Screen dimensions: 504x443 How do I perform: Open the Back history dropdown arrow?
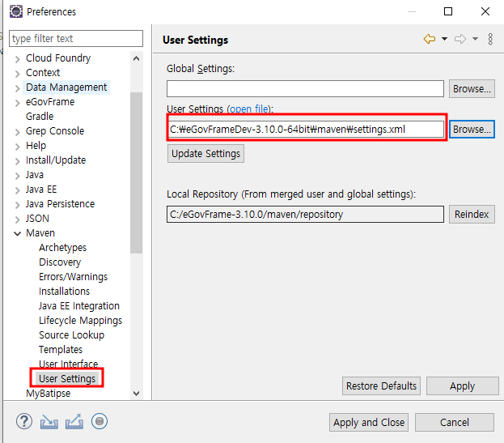click(444, 39)
